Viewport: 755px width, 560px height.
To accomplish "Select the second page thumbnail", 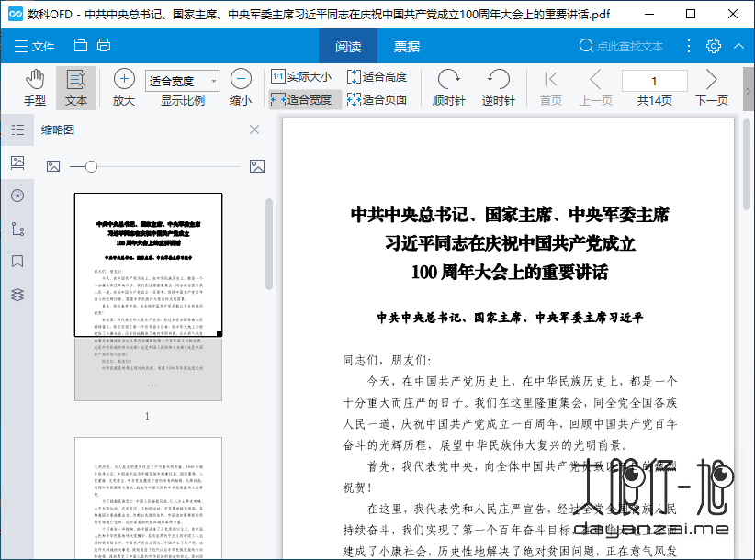I will tap(148, 498).
